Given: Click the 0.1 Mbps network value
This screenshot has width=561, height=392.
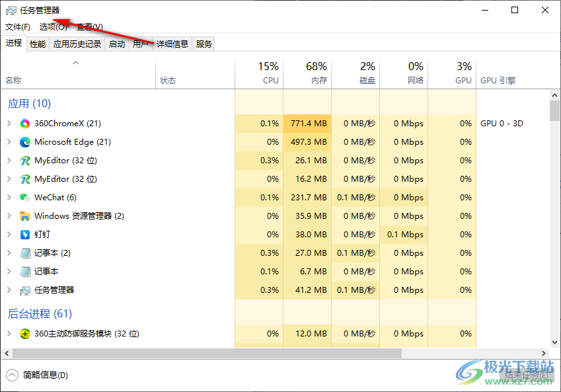Looking at the screenshot, I should click(x=405, y=235).
